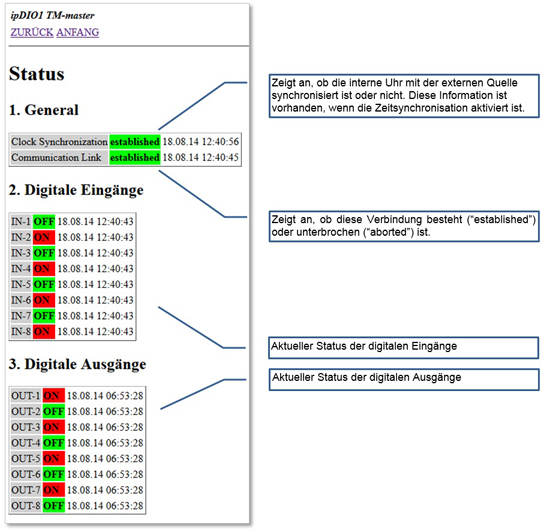This screenshot has width=544, height=529.
Task: Select the Communication Link established status cell
Action: point(135,157)
